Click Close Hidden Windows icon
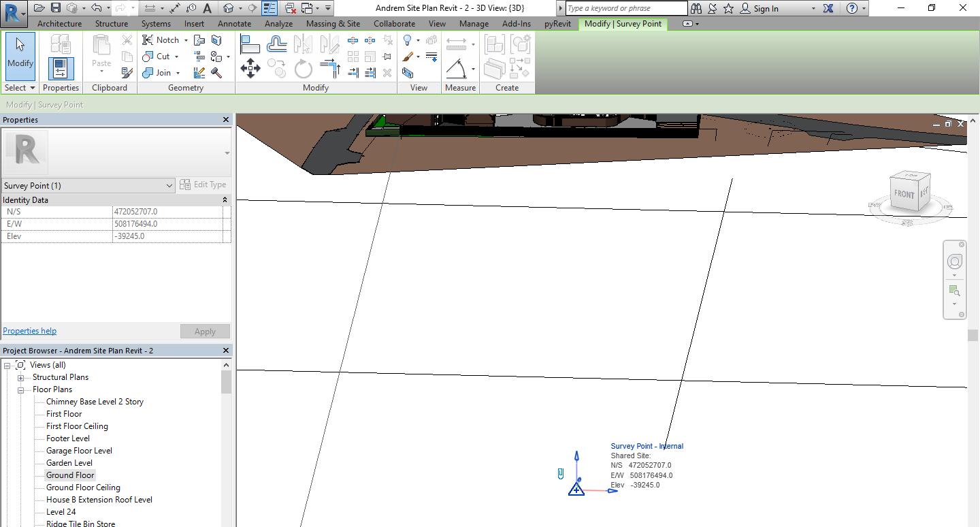This screenshot has width=980, height=527. pos(291,8)
